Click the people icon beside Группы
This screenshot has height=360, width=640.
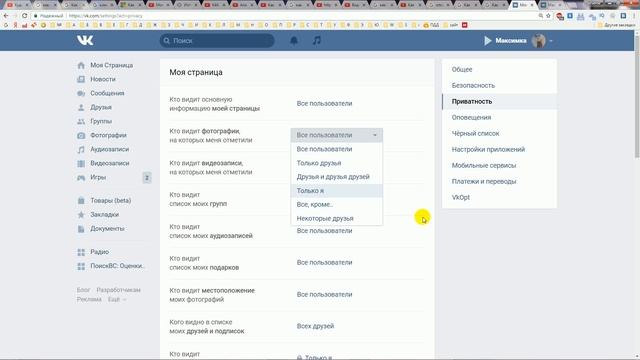pos(81,121)
